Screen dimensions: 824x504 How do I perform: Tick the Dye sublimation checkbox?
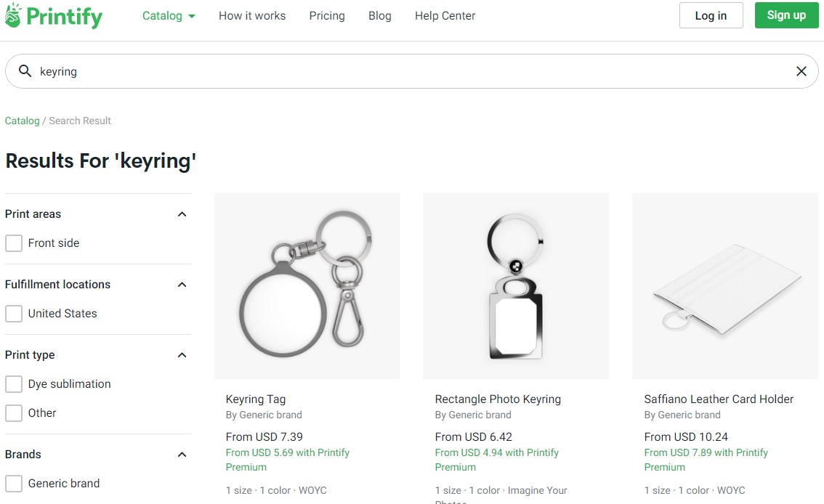click(14, 383)
